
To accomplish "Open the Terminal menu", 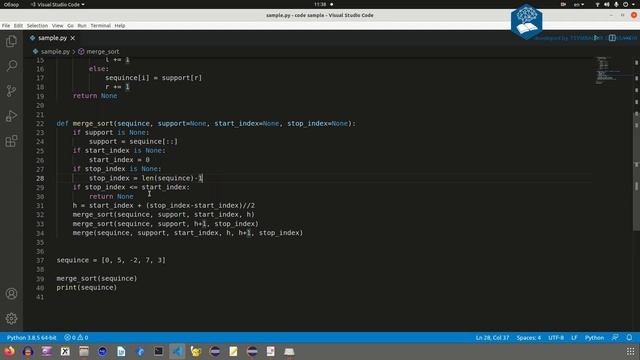I will [100, 25].
